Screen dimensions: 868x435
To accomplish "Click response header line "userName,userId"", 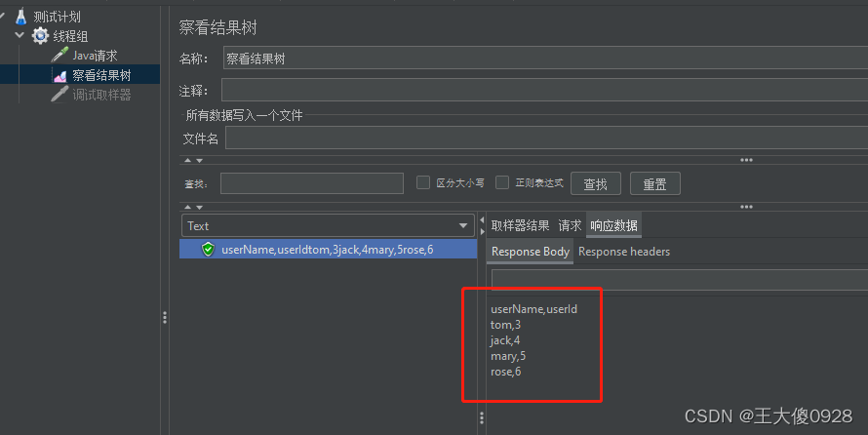I will [533, 309].
